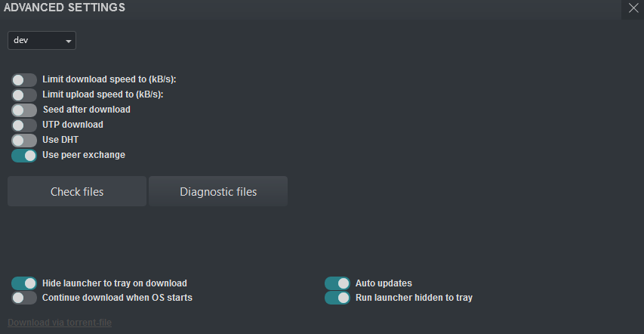This screenshot has width=644, height=334.
Task: Click the Advanced Settings title text
Action: coord(65,8)
